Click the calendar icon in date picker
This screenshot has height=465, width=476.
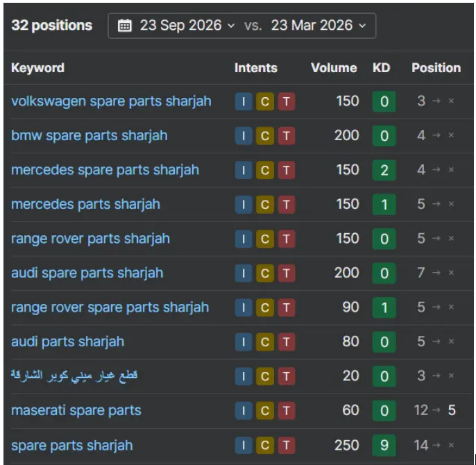tap(124, 26)
